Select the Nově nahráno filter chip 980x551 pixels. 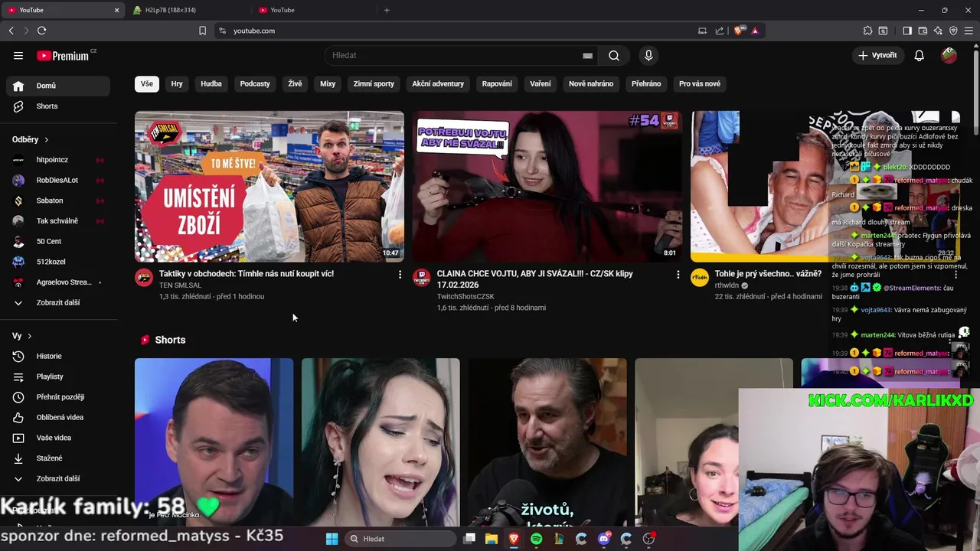click(591, 83)
